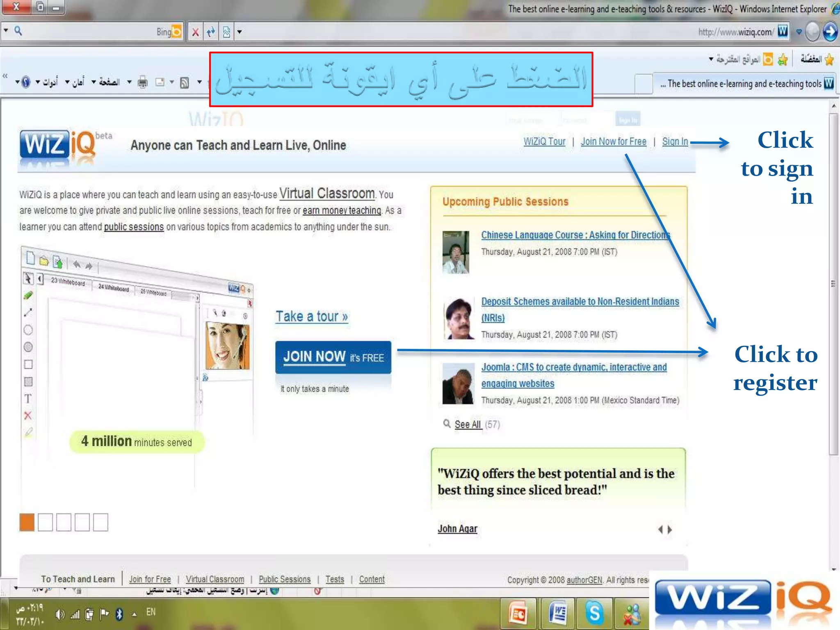Open the Safety (أمان) menu

75,82
